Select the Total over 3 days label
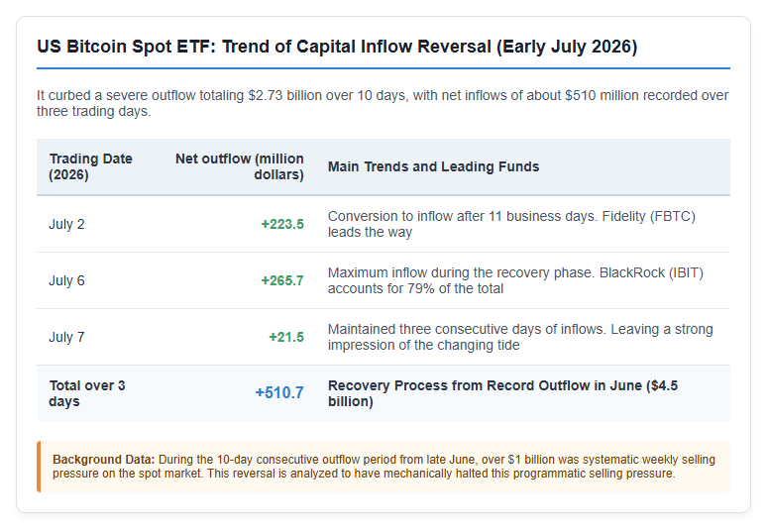Image resolution: width=767 pixels, height=532 pixels. [87, 393]
